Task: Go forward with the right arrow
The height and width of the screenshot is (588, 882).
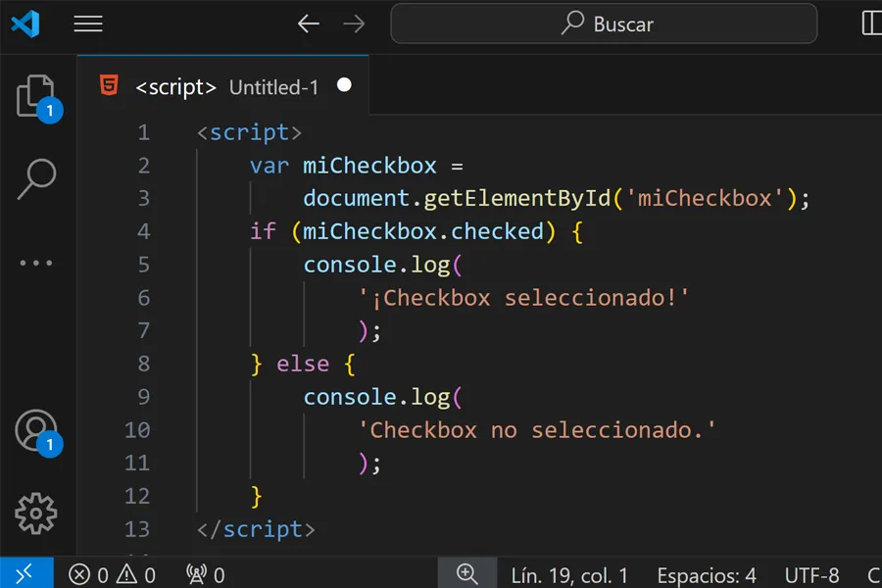Action: 354,24
